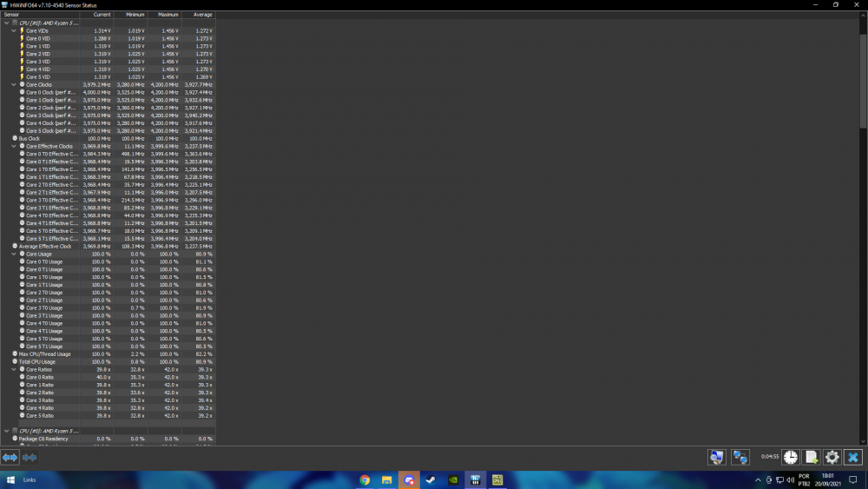Click the Sensor column header

tap(40, 15)
